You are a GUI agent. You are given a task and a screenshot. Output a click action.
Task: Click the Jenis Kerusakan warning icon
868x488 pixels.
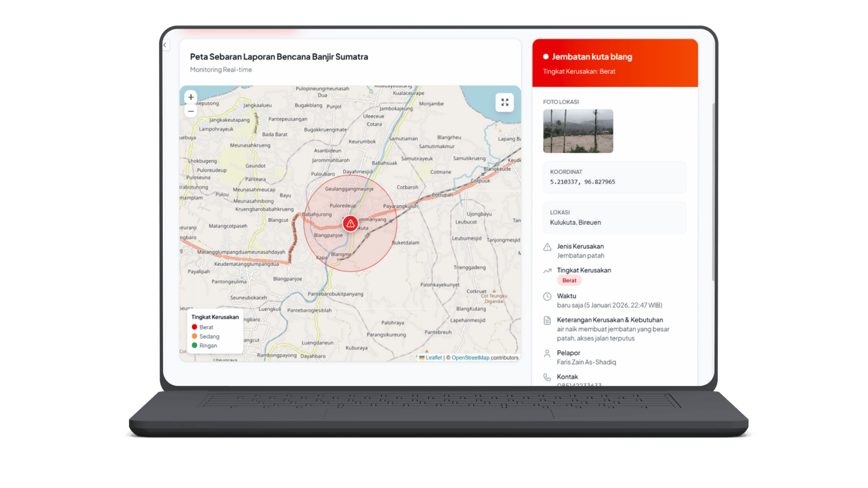[x=547, y=247]
